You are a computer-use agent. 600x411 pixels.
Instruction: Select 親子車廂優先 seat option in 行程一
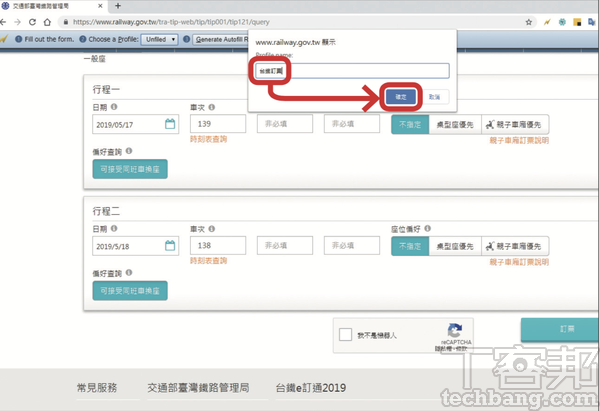pyautogui.click(x=515, y=124)
